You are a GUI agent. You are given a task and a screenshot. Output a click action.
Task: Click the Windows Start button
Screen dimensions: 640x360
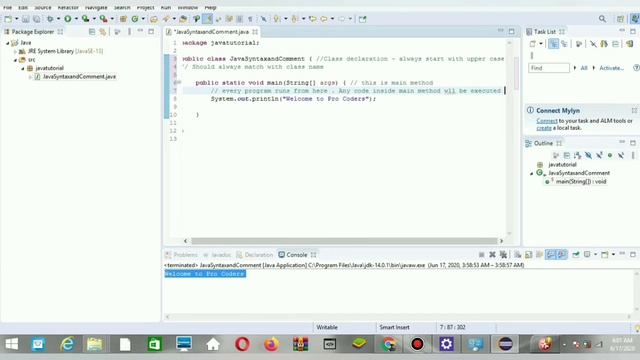pos(11,344)
